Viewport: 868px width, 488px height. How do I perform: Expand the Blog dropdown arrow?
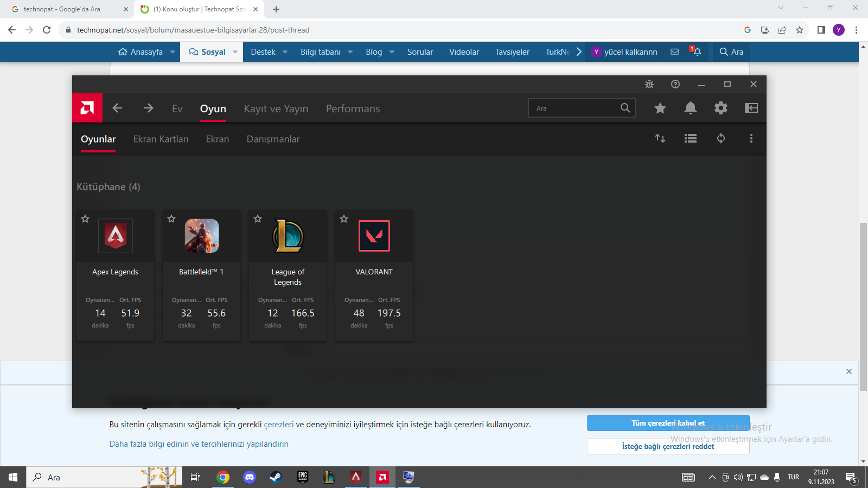tap(392, 52)
